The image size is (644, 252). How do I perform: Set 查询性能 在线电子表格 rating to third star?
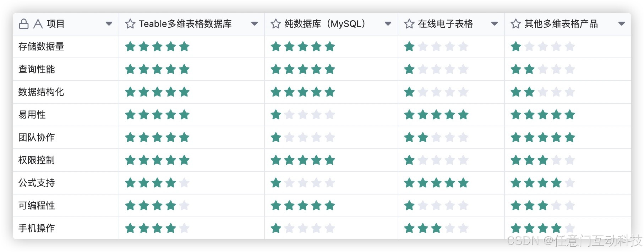pos(436,69)
